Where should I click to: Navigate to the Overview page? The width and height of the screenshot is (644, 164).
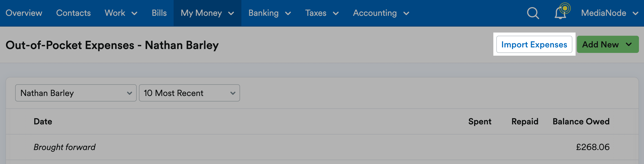tap(24, 13)
